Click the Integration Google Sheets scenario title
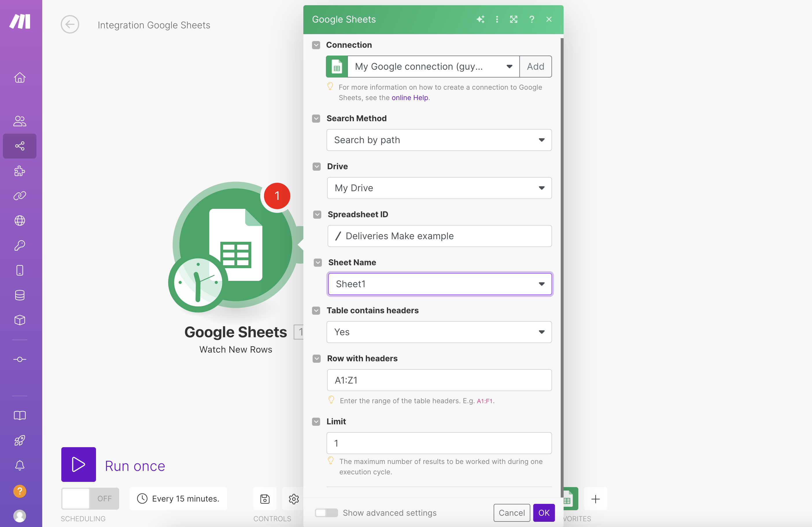 pyautogui.click(x=154, y=25)
